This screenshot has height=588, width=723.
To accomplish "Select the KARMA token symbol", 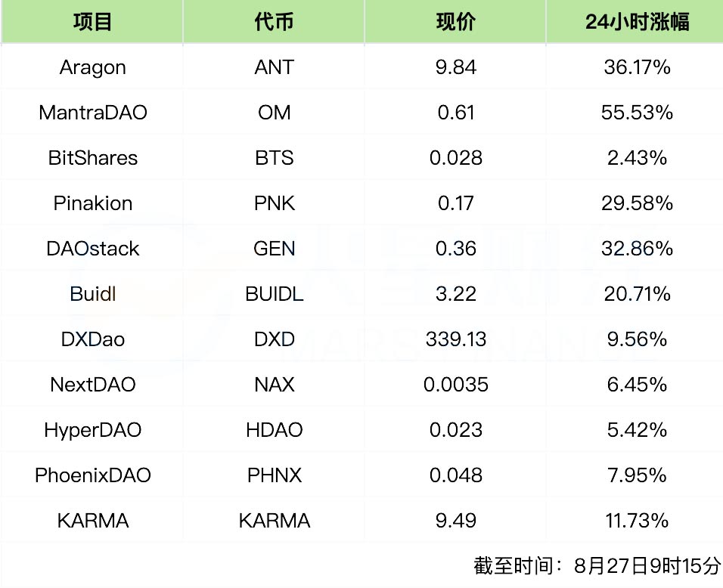I will click(x=275, y=521).
